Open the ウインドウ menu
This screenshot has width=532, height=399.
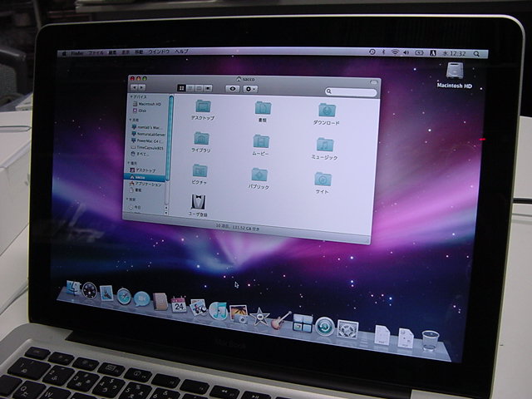pos(159,52)
